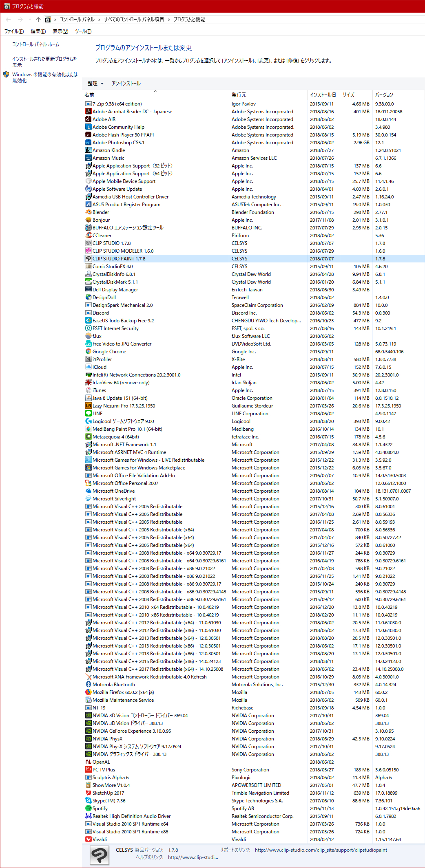Click the Microsoft Office Personal 2007 icon

[x=88, y=483]
